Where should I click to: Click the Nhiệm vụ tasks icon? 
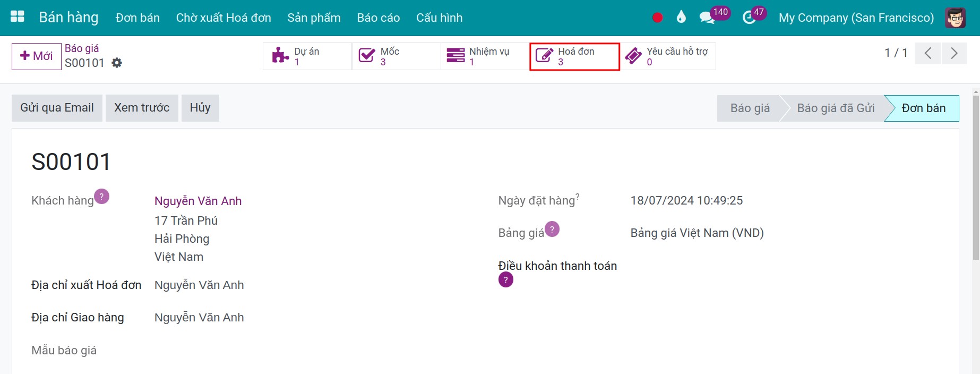(455, 55)
